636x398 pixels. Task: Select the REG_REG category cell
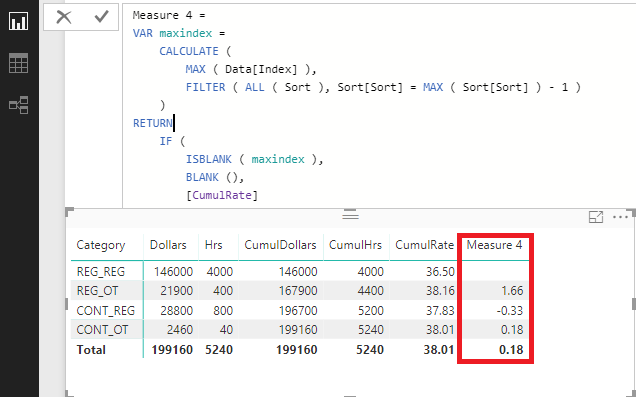click(101, 271)
